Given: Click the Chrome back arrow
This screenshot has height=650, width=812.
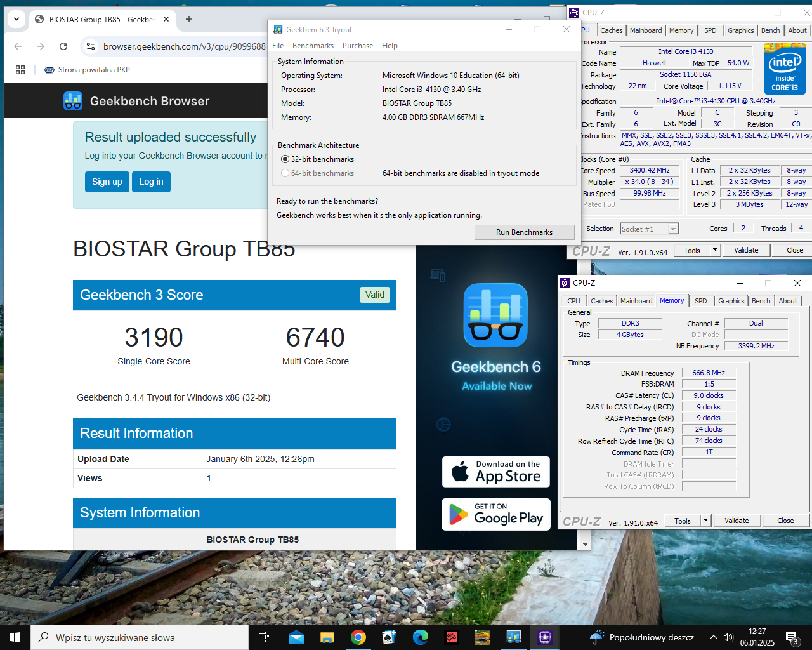Looking at the screenshot, I should tap(18, 46).
